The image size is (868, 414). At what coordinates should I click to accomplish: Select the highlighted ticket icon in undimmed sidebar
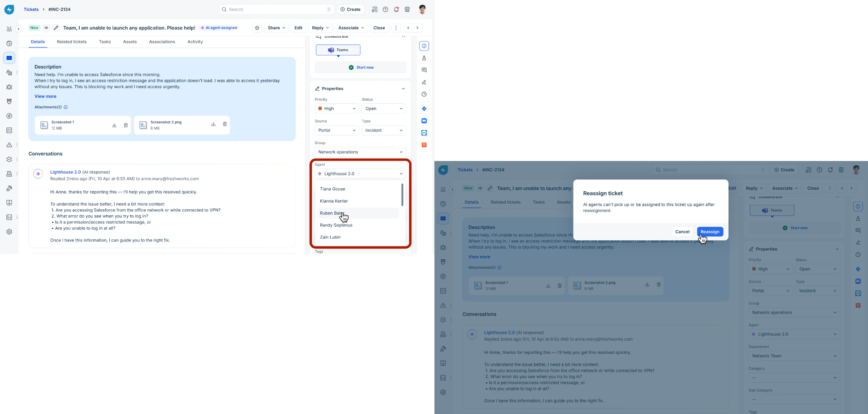[9, 58]
